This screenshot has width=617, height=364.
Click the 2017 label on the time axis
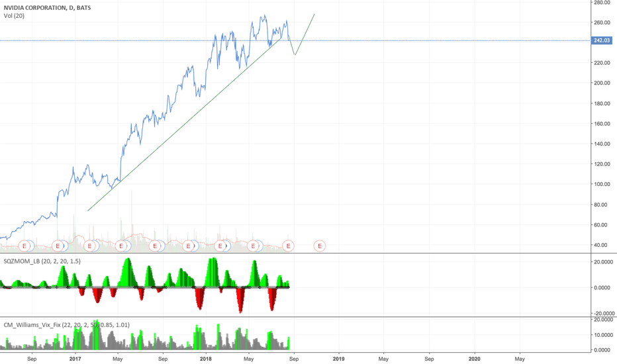pos(75,359)
